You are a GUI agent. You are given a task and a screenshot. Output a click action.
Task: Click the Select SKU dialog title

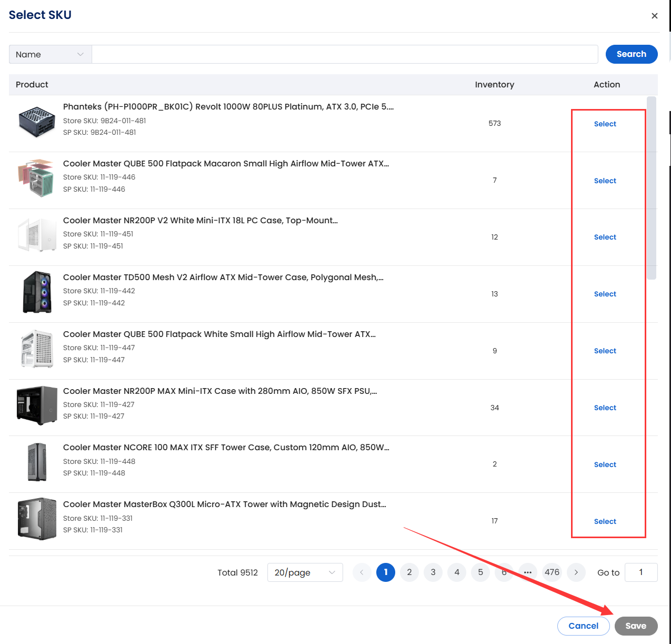point(40,15)
